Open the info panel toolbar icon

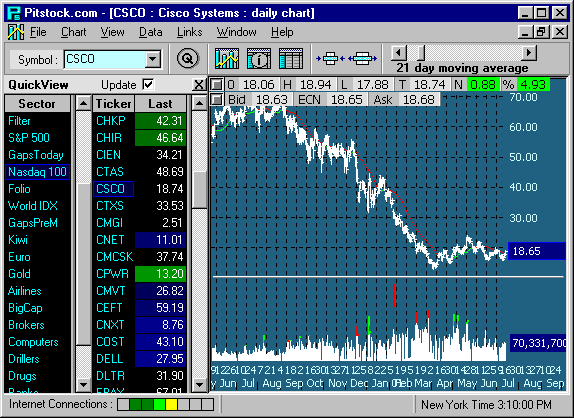(x=259, y=59)
